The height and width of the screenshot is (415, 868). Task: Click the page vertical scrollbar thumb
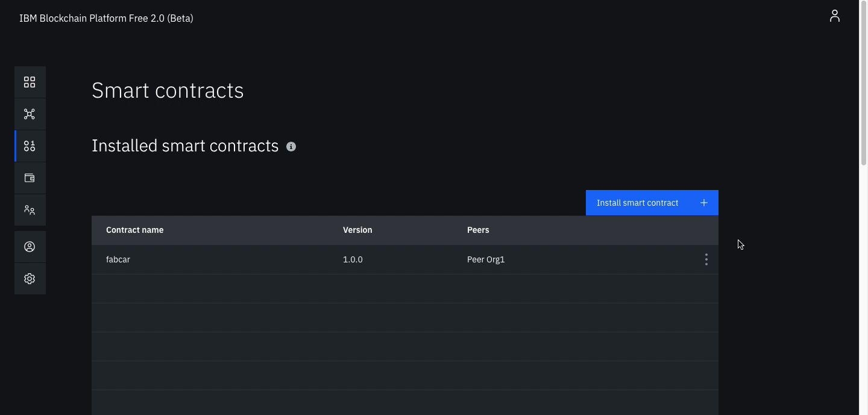tap(864, 83)
